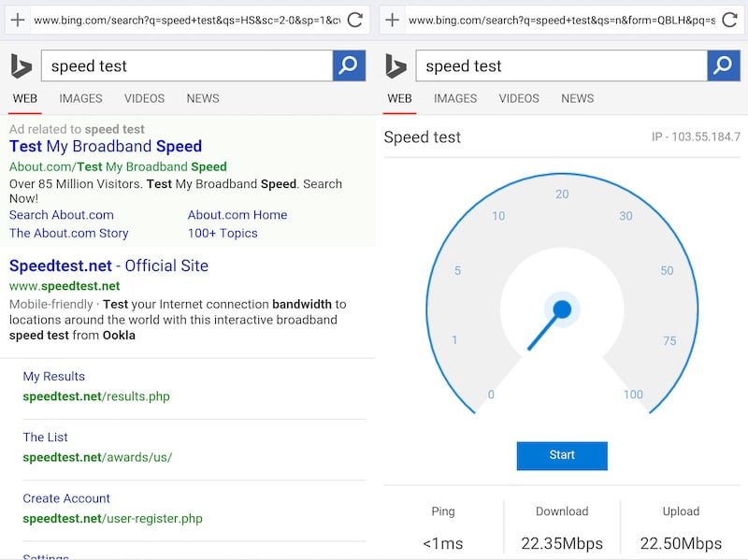
Task: Open the Speedtest.net - Official Site result
Action: (x=108, y=266)
